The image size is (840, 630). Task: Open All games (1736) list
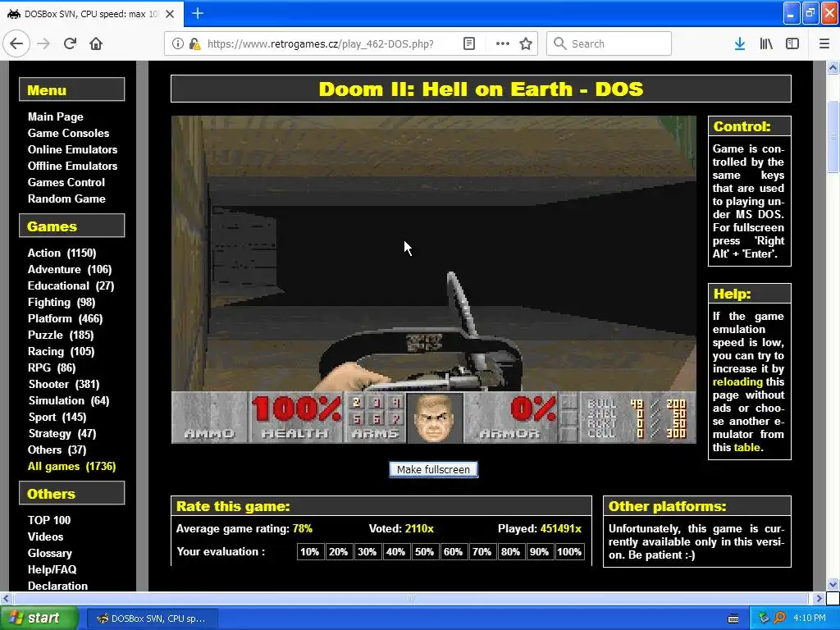click(x=72, y=467)
